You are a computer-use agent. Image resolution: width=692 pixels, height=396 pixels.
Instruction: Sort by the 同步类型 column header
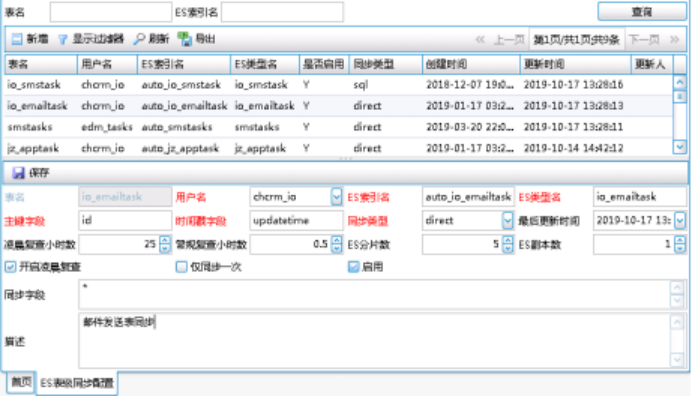(x=386, y=64)
